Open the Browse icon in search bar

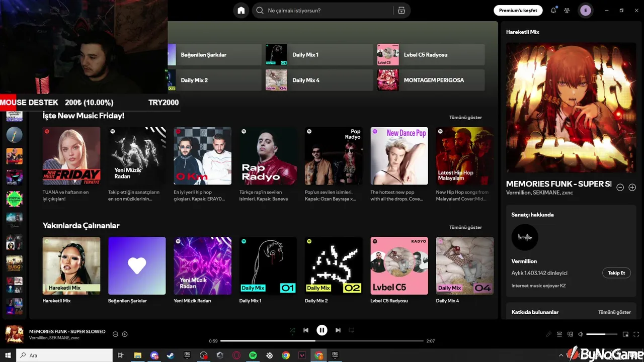point(401,11)
